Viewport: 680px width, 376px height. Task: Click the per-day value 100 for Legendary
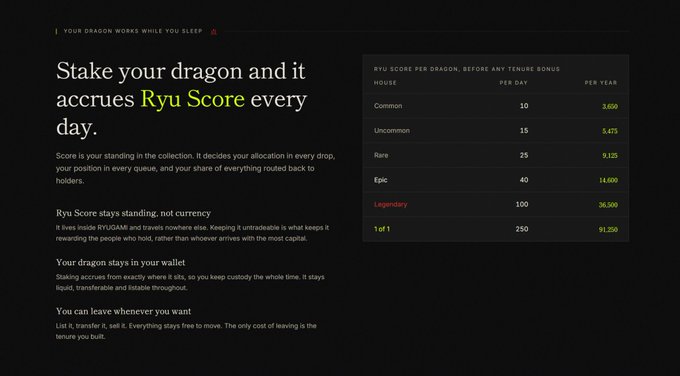coord(522,204)
